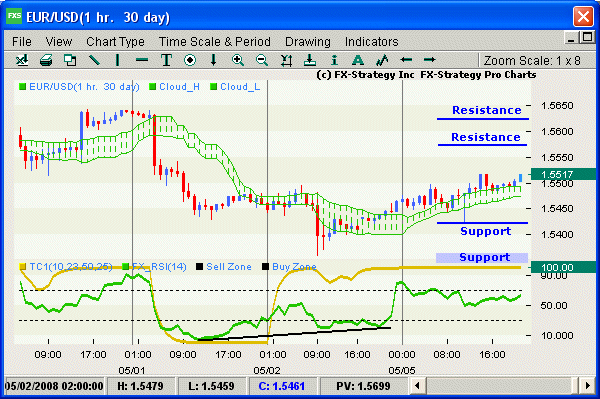The width and height of the screenshot is (600, 399).
Task: Click the 1.5650 price axis label
Action: tap(557, 106)
